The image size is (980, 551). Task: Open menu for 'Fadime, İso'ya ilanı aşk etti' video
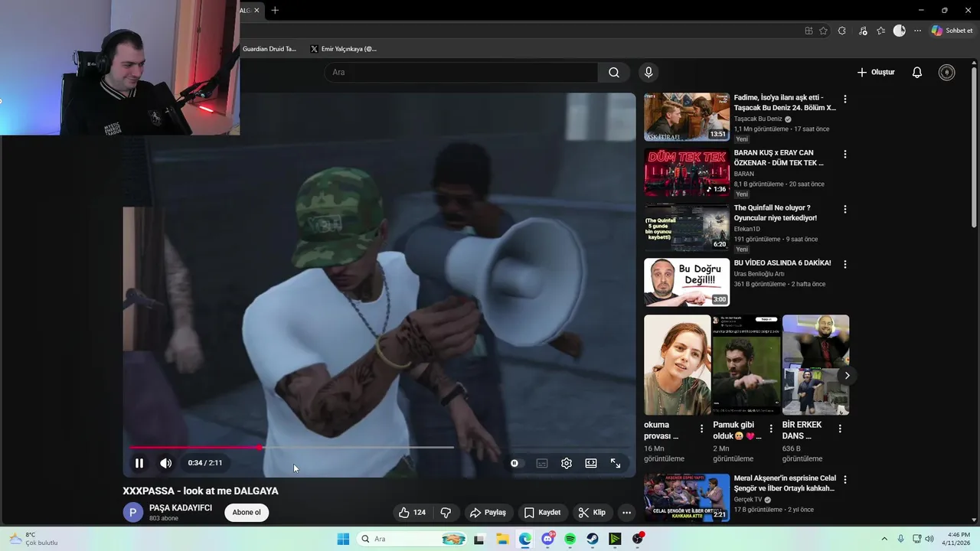click(x=845, y=99)
